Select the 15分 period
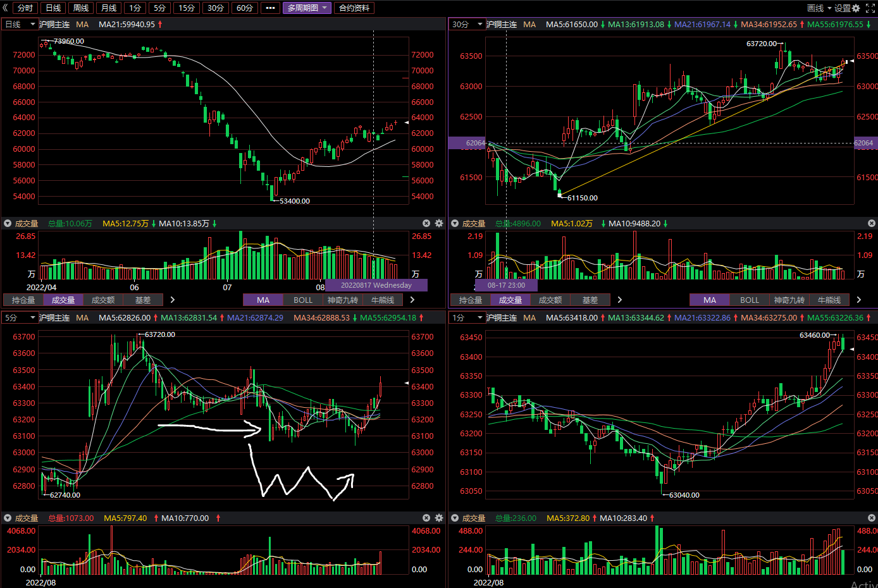 coord(187,8)
